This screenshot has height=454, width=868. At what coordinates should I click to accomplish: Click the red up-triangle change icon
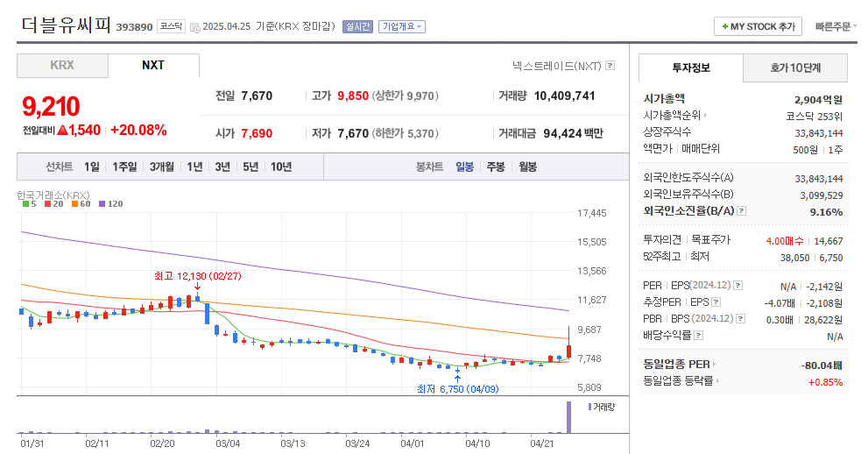pyautogui.click(x=62, y=130)
